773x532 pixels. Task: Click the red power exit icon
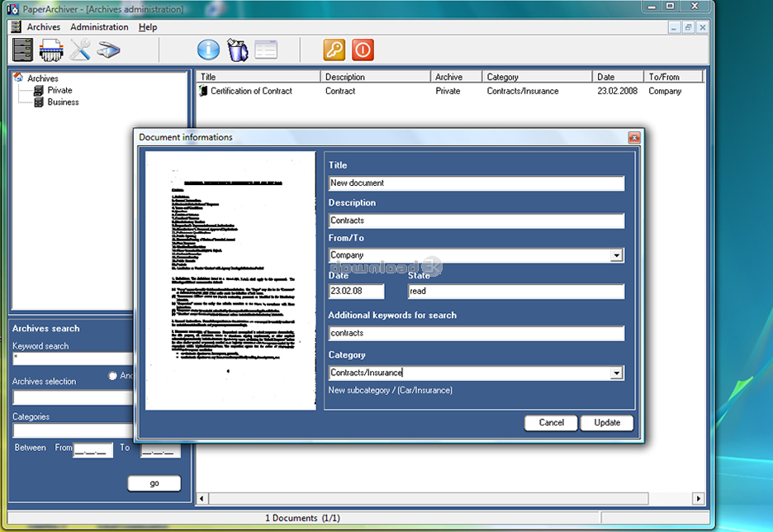coord(363,50)
